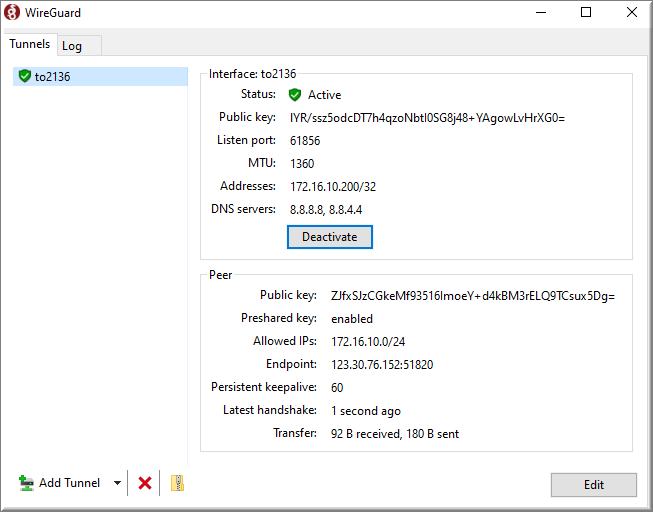The width and height of the screenshot is (653, 512).
Task: Click the Add Tunnel computer icon
Action: click(x=26, y=483)
